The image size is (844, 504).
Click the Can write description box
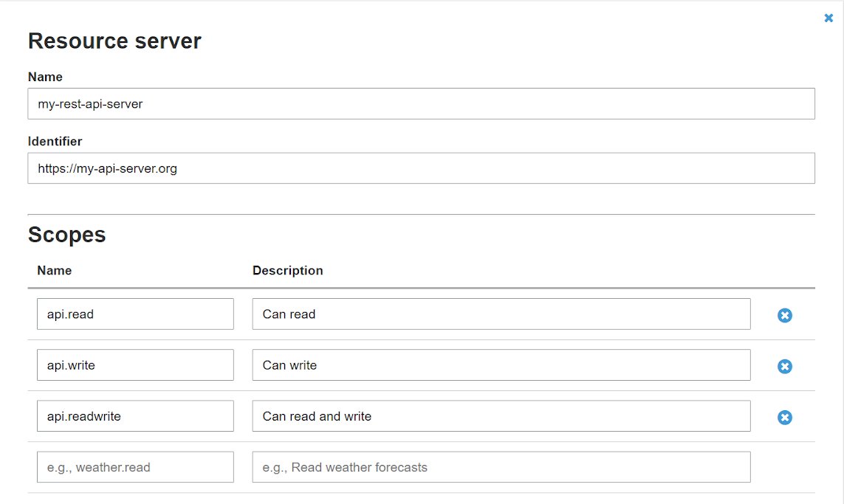tap(501, 365)
